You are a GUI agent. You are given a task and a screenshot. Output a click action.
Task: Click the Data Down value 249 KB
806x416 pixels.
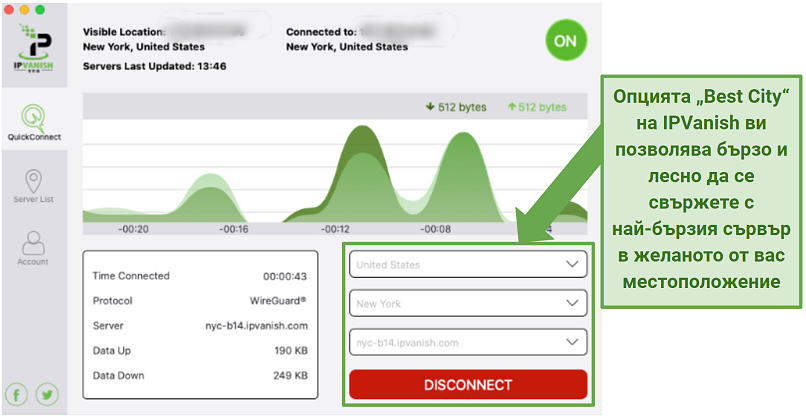point(290,375)
